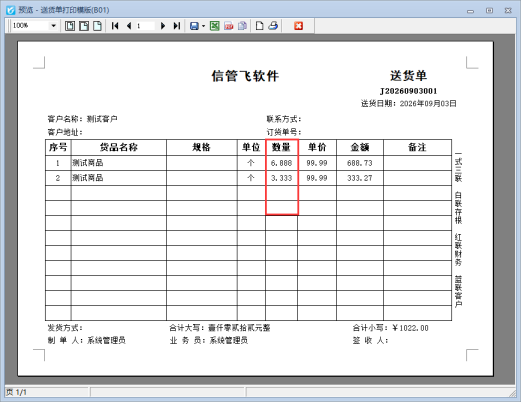The height and width of the screenshot is (403, 522).
Task: Click the 合计大写 total in words
Action: pyautogui.click(x=220, y=328)
